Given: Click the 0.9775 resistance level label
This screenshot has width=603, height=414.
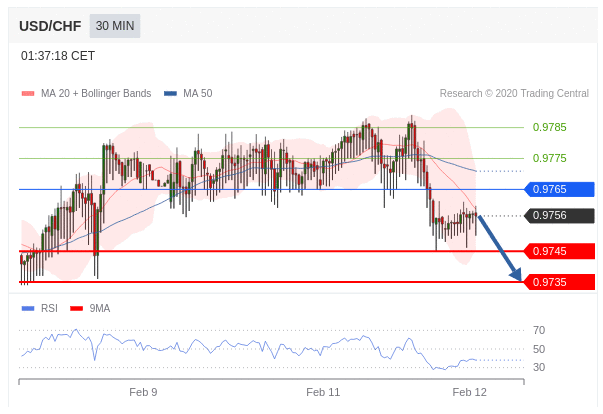Looking at the screenshot, I should pyautogui.click(x=550, y=158).
